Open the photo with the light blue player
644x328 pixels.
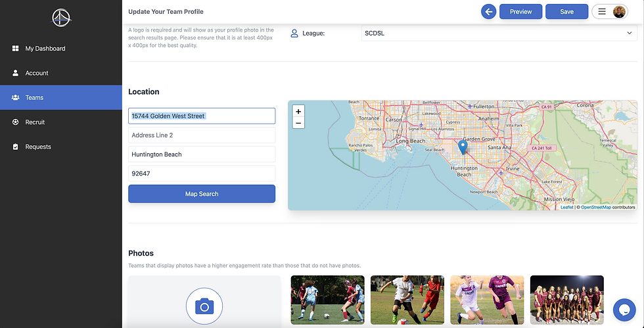pyautogui.click(x=327, y=300)
